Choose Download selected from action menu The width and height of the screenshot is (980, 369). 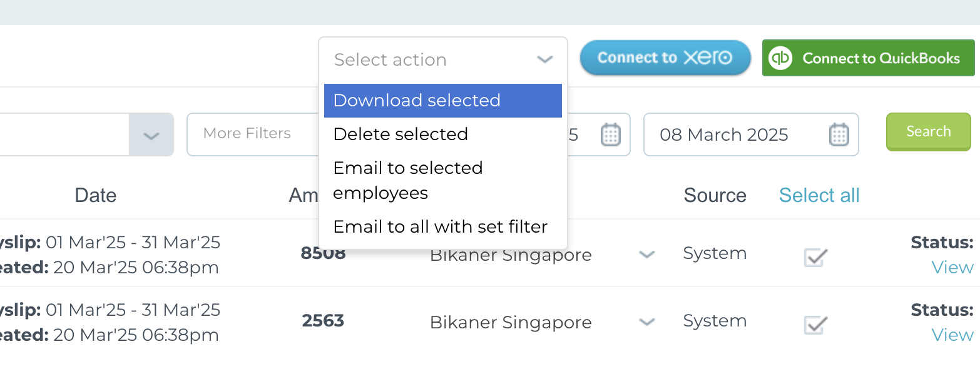click(442, 101)
